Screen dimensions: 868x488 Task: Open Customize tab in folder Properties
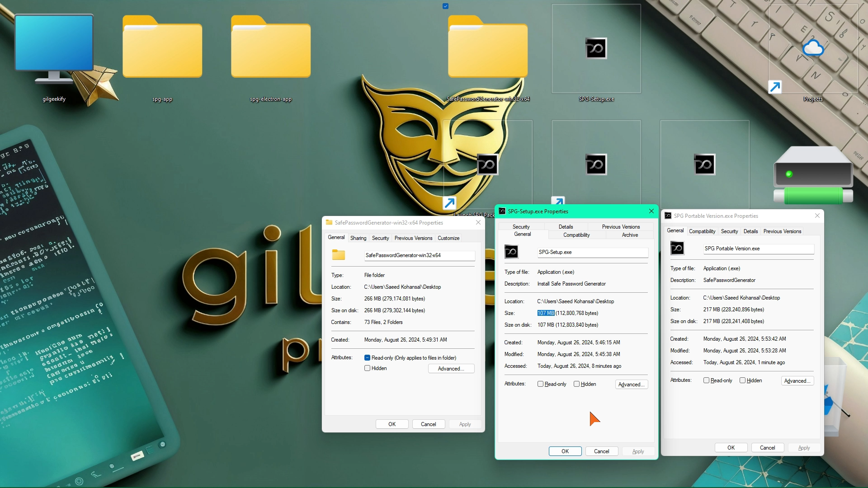coord(448,238)
